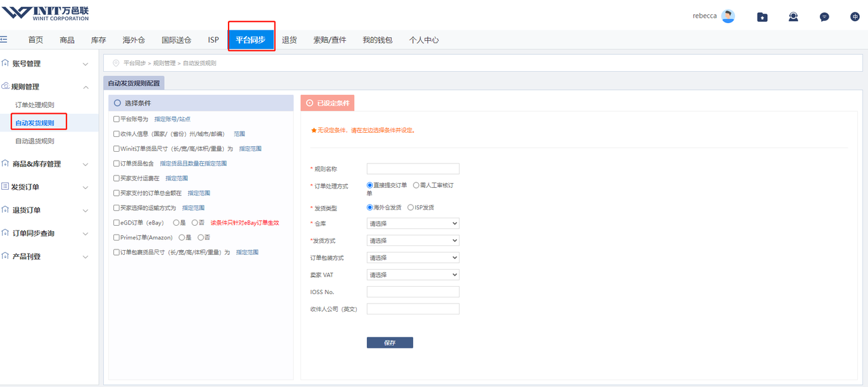Collapse the 规则管理 sidebar section
868x387 pixels.
click(85, 87)
